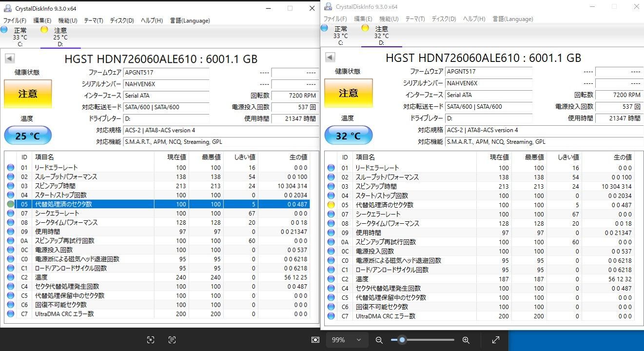Left window: click status orb of C6 回復不可能セクタ数 row
The image size is (644, 351).
(x=11, y=305)
